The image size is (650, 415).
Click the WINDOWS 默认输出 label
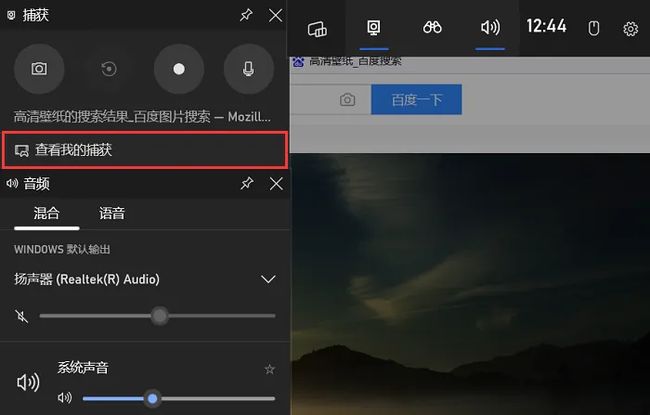(62, 249)
